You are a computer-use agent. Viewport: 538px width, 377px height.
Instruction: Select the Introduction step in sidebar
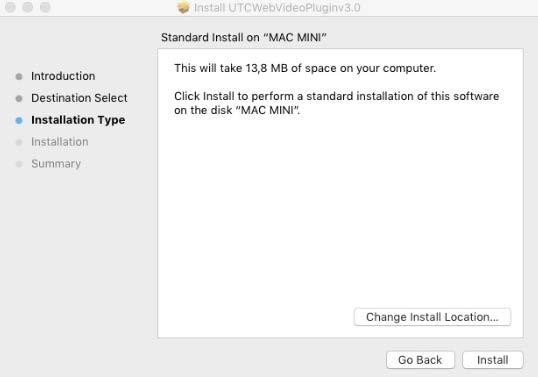coord(63,76)
